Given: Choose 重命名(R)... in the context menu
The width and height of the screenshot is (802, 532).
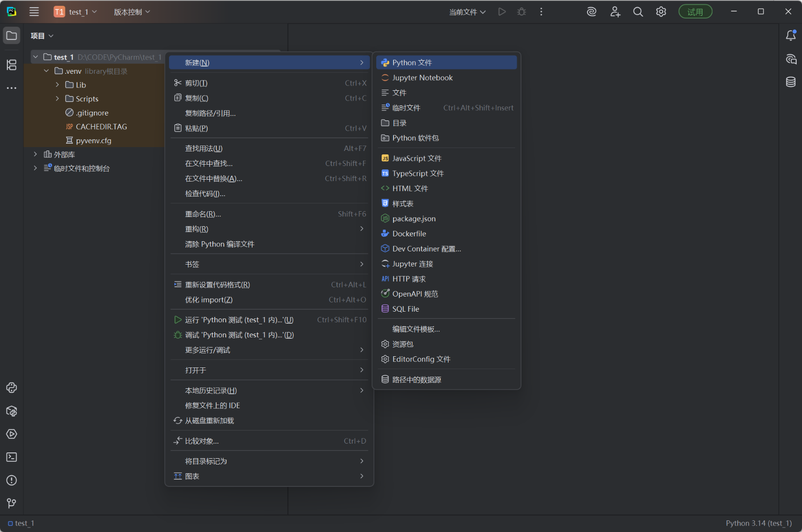Looking at the screenshot, I should [269, 214].
